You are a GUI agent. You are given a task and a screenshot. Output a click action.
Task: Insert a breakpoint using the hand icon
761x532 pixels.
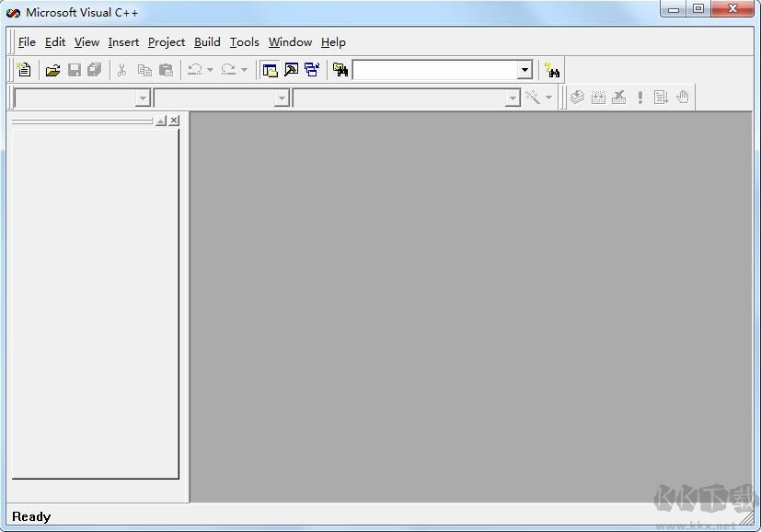click(x=683, y=97)
